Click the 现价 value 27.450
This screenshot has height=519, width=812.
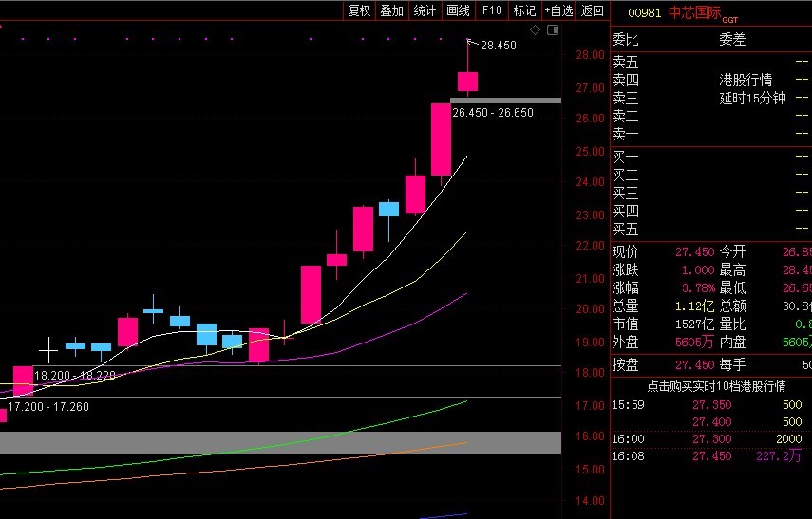(x=694, y=252)
